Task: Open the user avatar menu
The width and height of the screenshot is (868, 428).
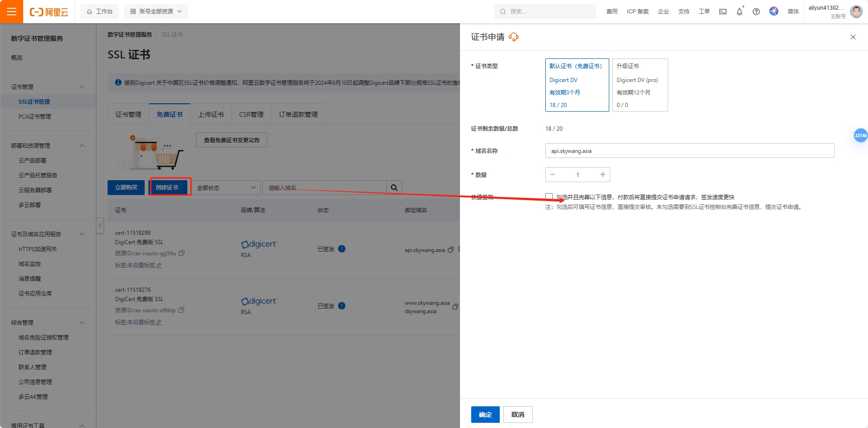Action: pos(856,12)
